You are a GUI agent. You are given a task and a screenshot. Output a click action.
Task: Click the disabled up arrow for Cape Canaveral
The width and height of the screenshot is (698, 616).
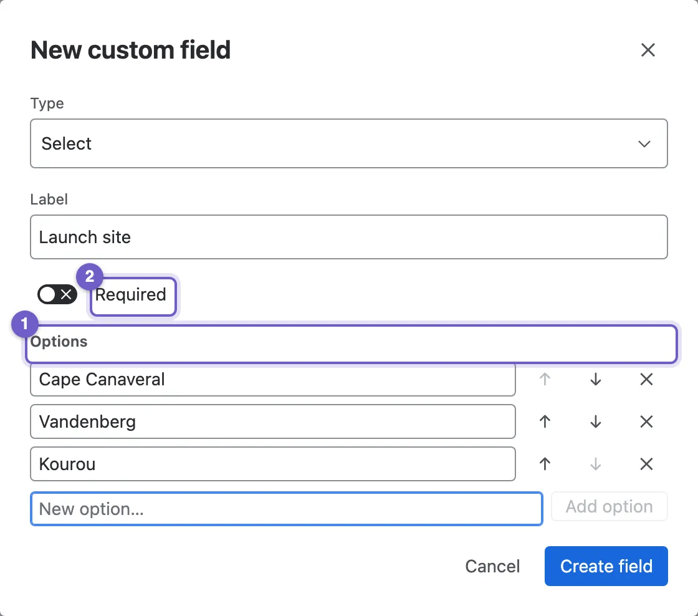(545, 380)
